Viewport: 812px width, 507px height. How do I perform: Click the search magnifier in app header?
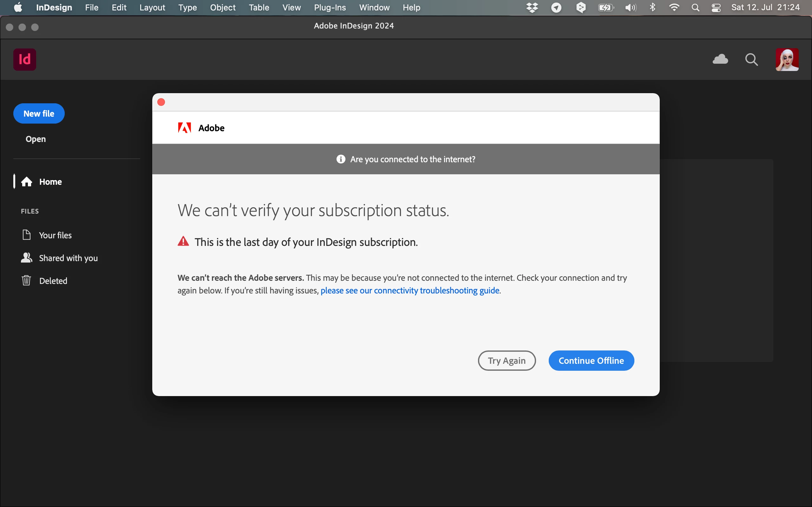coord(751,60)
